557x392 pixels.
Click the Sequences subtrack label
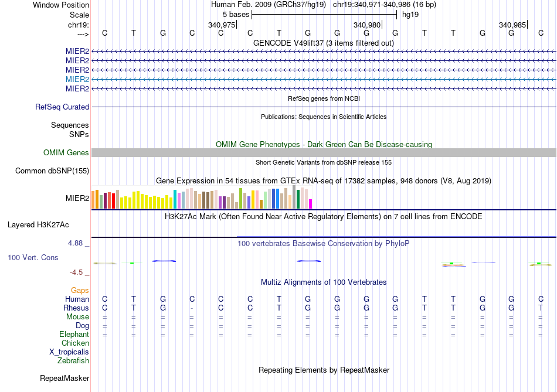(x=70, y=125)
